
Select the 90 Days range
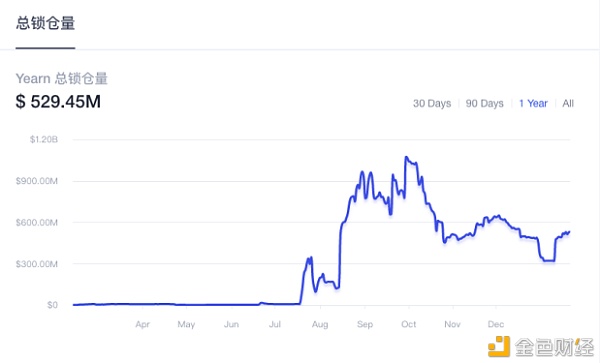[x=484, y=103]
